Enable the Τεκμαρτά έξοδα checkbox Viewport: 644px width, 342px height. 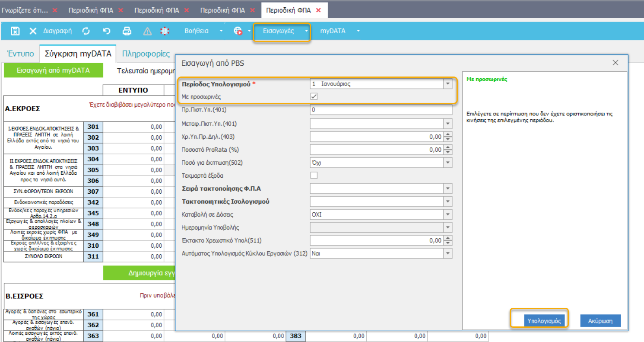click(x=314, y=175)
